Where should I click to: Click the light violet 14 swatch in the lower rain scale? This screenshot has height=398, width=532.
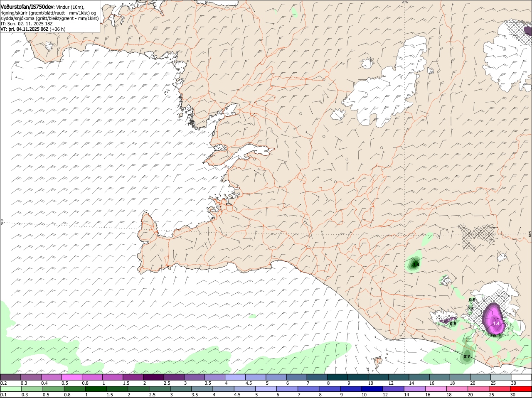click(414, 389)
